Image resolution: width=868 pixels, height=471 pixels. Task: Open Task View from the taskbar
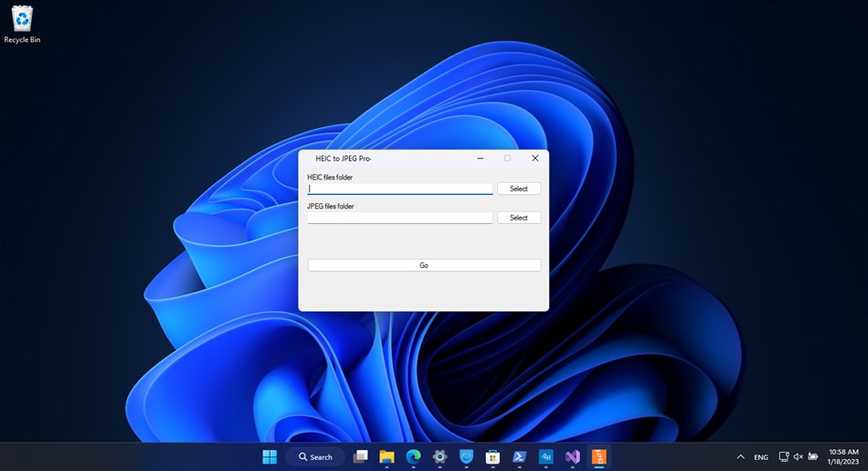[x=360, y=456]
